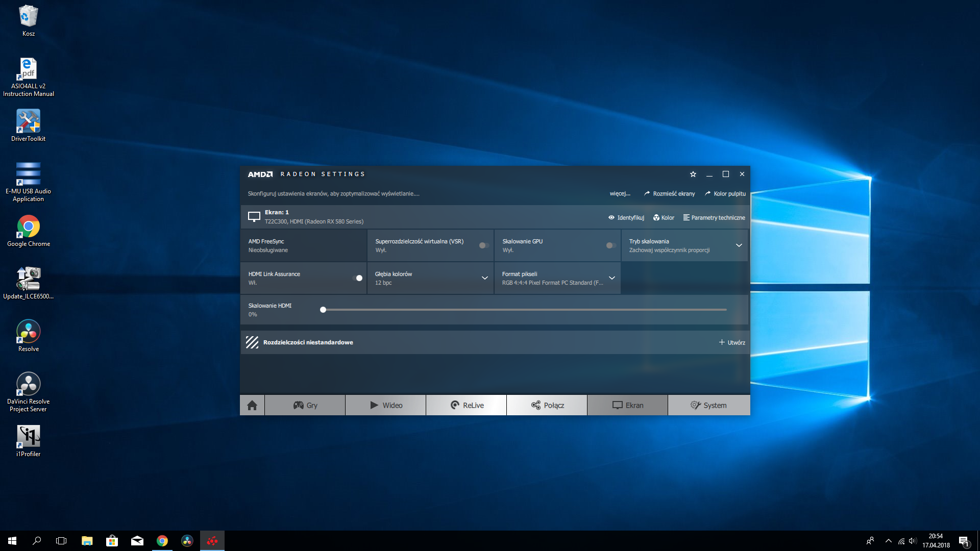
Task: Expand the Format pikseli dropdown
Action: (x=611, y=278)
